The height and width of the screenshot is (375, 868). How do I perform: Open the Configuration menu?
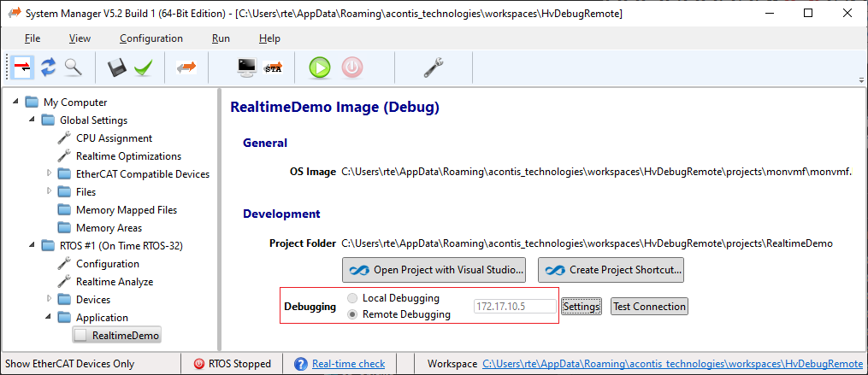[x=151, y=38]
